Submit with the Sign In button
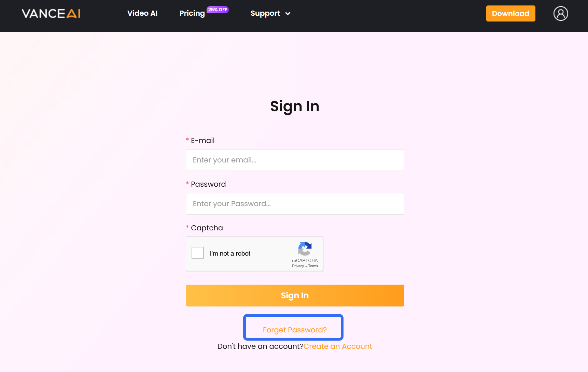This screenshot has width=588, height=372. [295, 296]
